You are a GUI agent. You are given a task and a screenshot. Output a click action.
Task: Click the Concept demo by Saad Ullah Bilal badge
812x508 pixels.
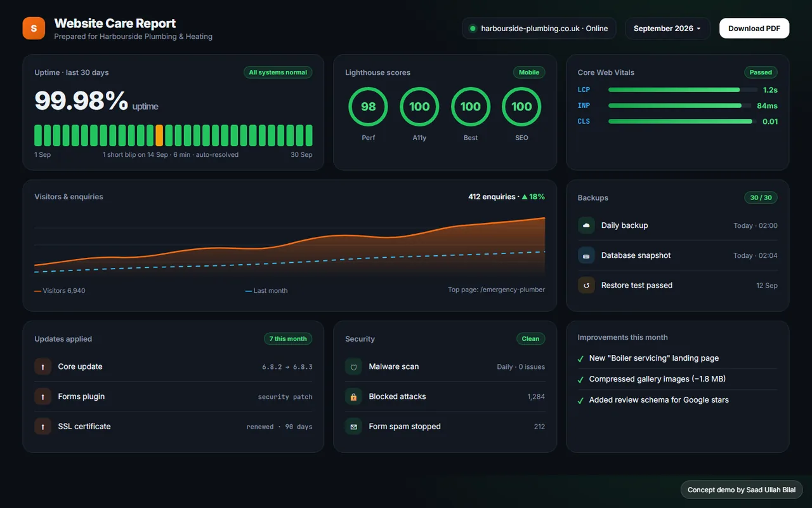pos(741,490)
